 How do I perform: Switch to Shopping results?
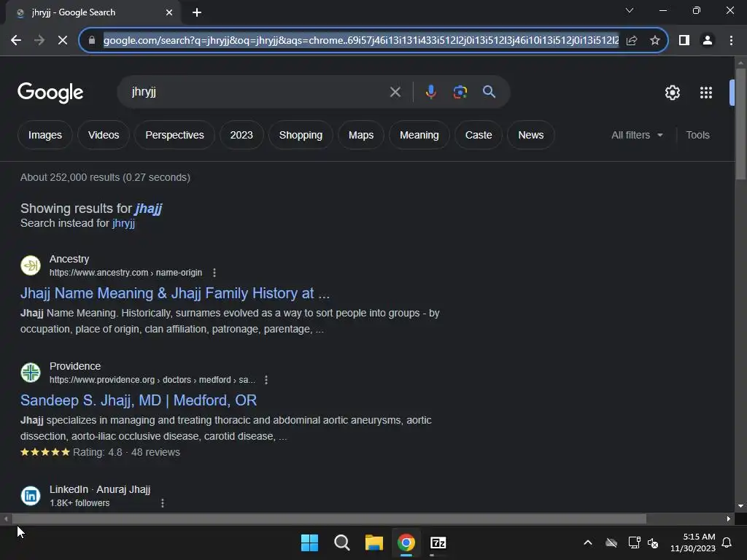(x=301, y=135)
